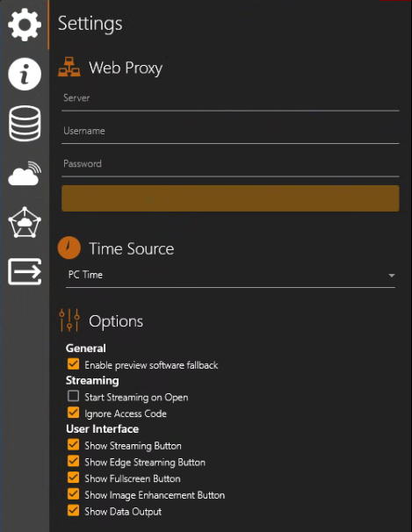Click the orange Web Proxy apply button

pyautogui.click(x=230, y=198)
